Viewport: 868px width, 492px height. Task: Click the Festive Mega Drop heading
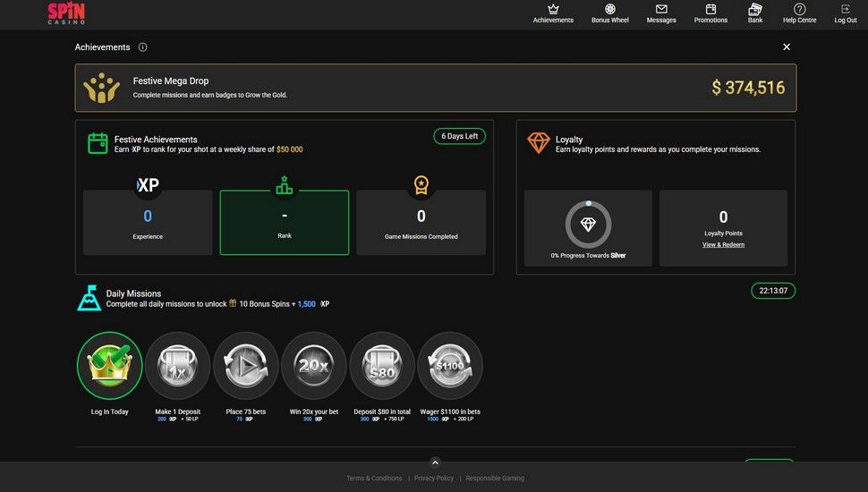tap(171, 81)
